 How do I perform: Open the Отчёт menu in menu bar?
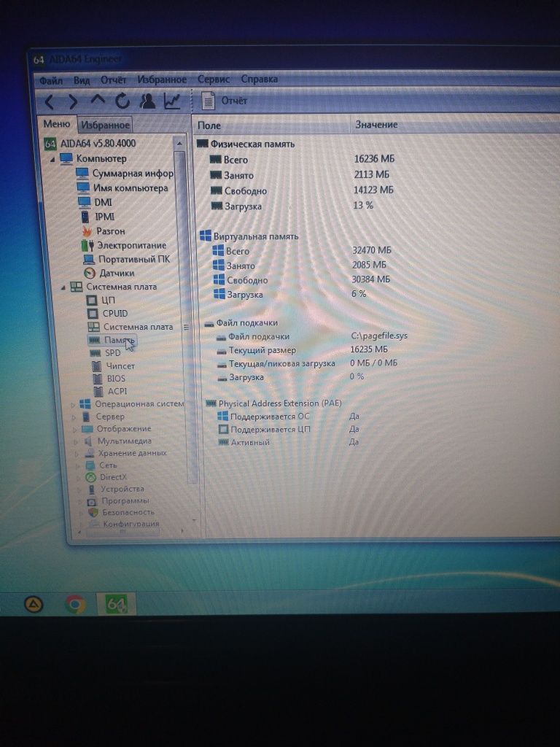pos(113,80)
